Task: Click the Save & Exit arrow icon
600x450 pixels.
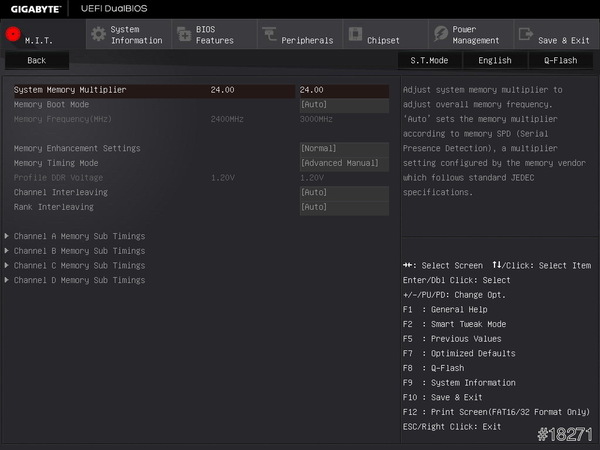Action: point(526,35)
